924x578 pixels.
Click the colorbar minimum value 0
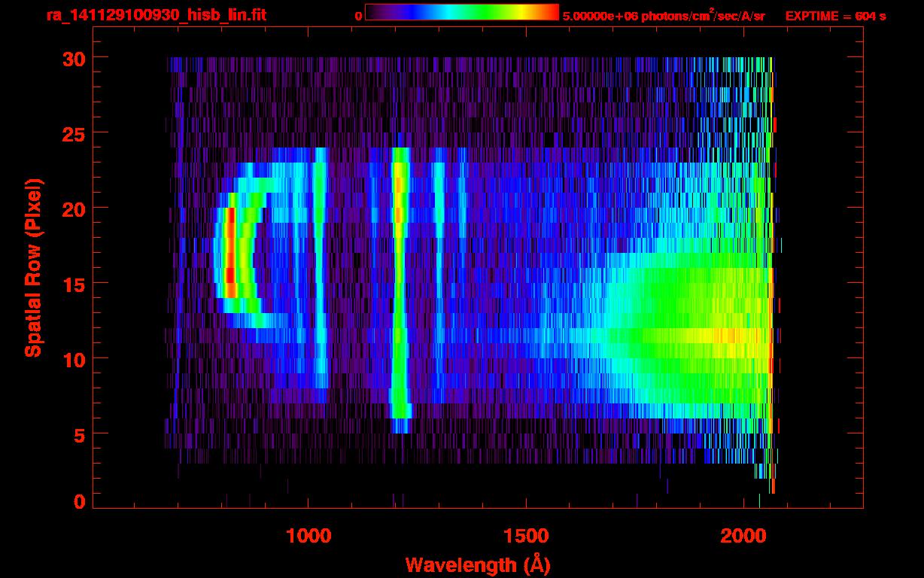[x=359, y=16]
